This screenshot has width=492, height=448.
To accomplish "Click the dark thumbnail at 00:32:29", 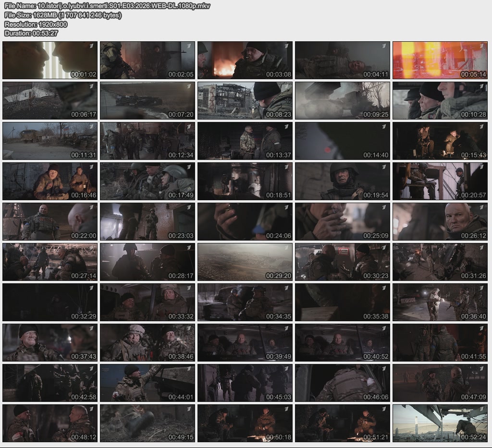I will coord(50,302).
